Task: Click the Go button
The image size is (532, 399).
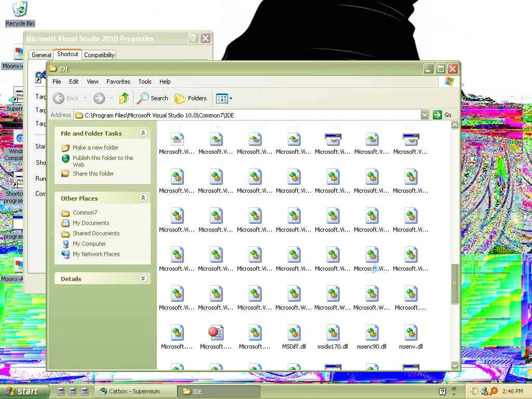Action: (443, 115)
